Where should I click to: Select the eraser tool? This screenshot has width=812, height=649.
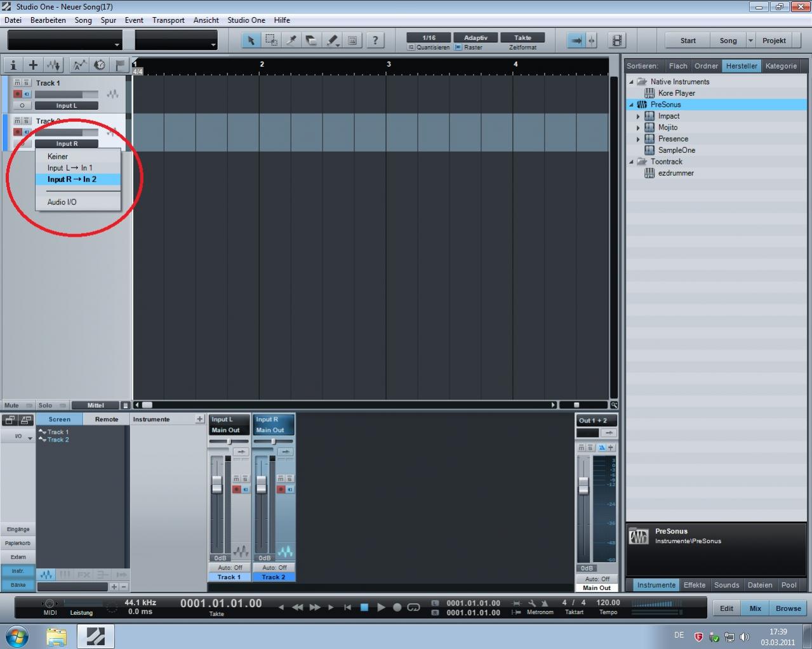[x=312, y=41]
